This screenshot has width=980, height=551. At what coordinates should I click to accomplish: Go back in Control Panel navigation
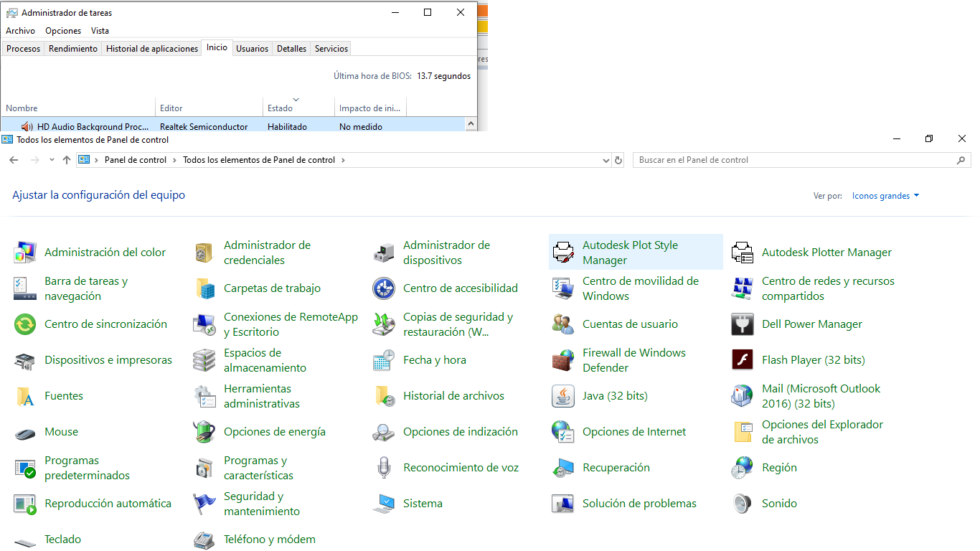coord(14,160)
